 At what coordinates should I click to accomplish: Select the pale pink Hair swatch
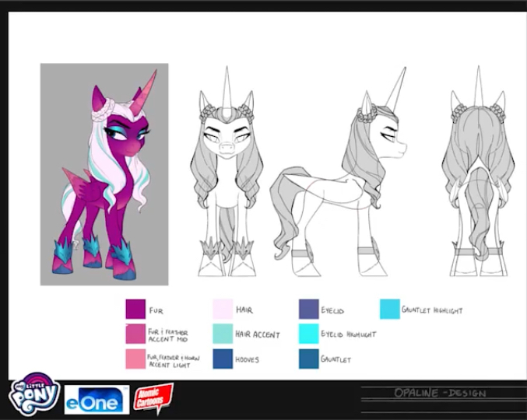point(223,309)
